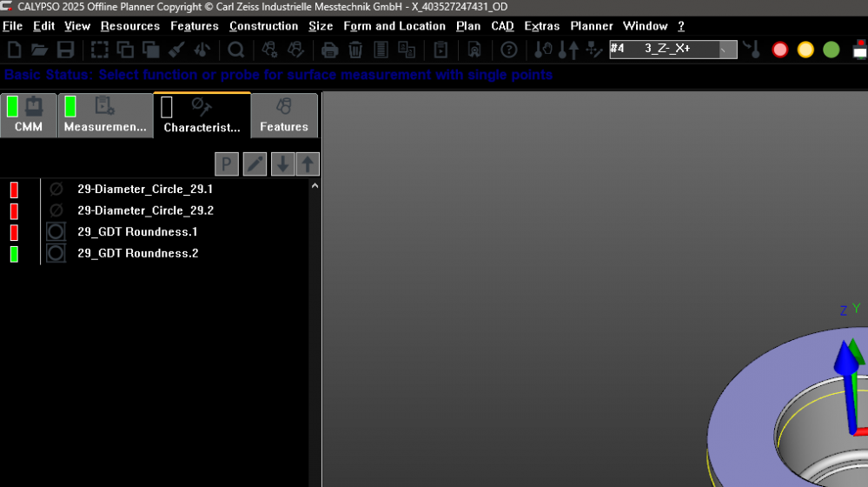Click the dashed selection rectangle icon
This screenshot has height=487, width=868.
(100, 50)
